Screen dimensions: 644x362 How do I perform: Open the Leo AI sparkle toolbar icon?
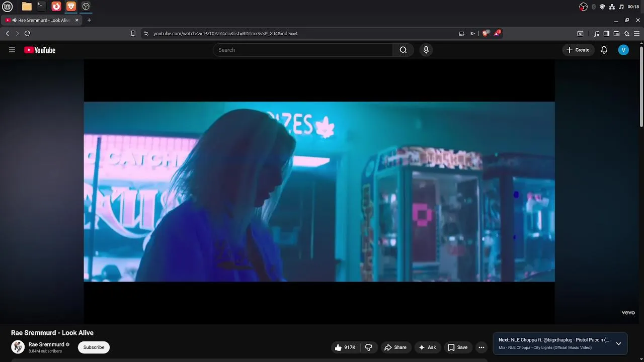[626, 34]
